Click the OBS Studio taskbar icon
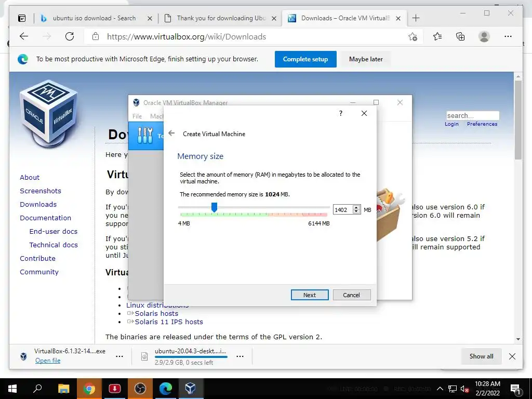 [x=140, y=389]
